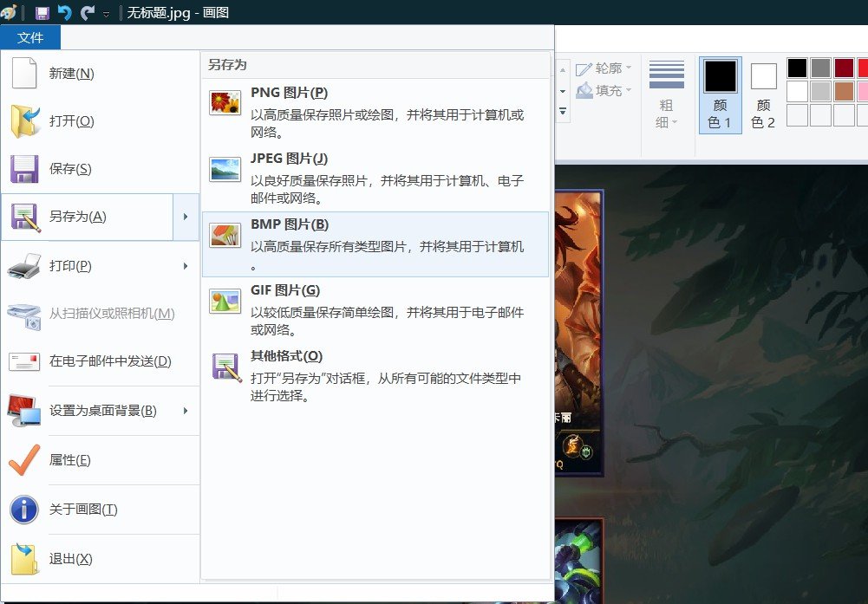Open 关于画图(T)
The width and height of the screenshot is (868, 604).
[x=100, y=510]
